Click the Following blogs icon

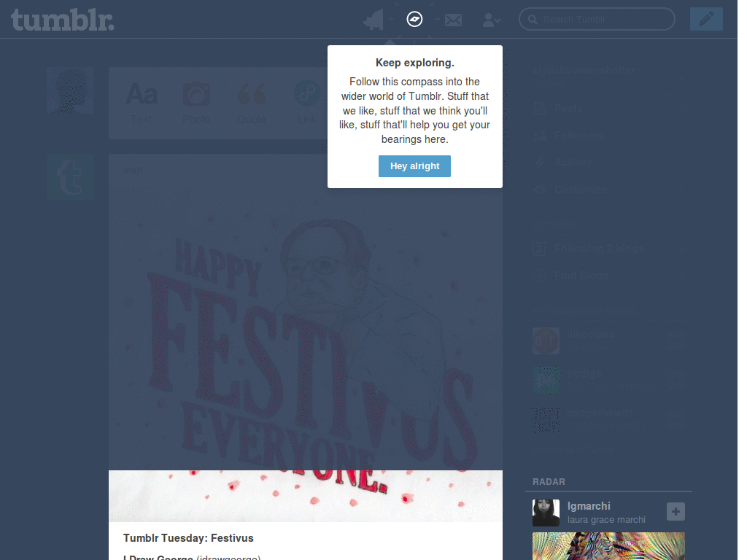(540, 248)
